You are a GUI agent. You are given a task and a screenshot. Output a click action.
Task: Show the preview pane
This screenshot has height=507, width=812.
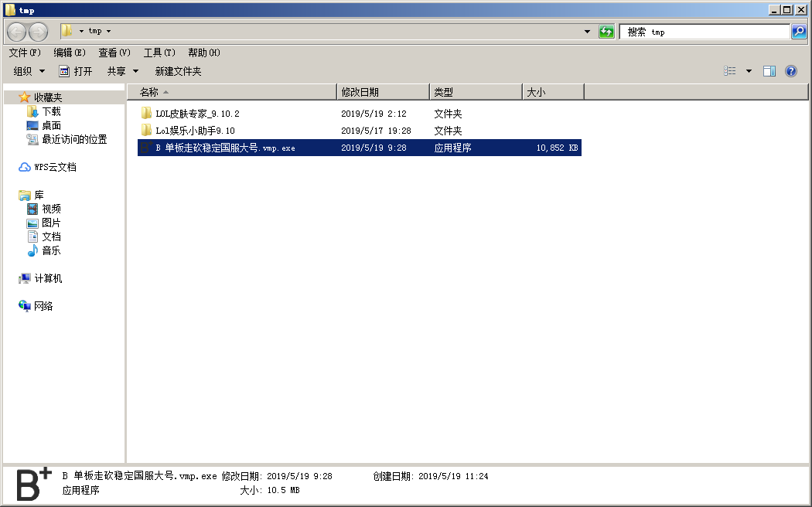769,71
